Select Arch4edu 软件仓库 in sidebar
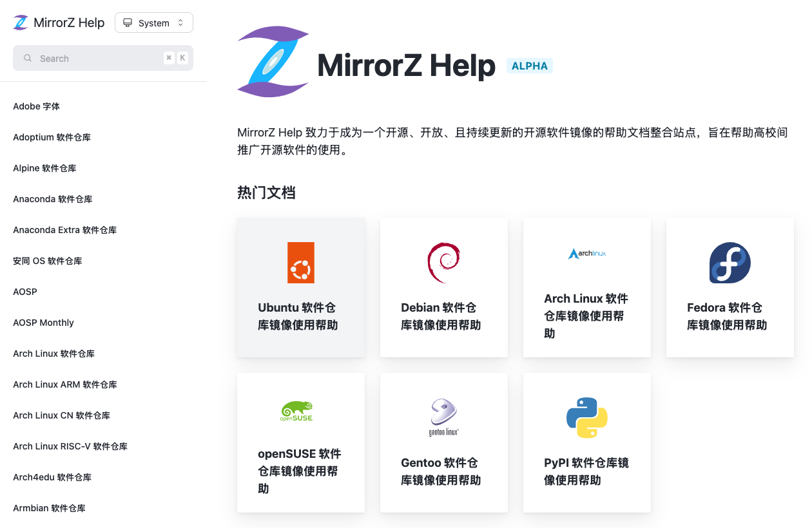812x528 pixels. (x=52, y=477)
